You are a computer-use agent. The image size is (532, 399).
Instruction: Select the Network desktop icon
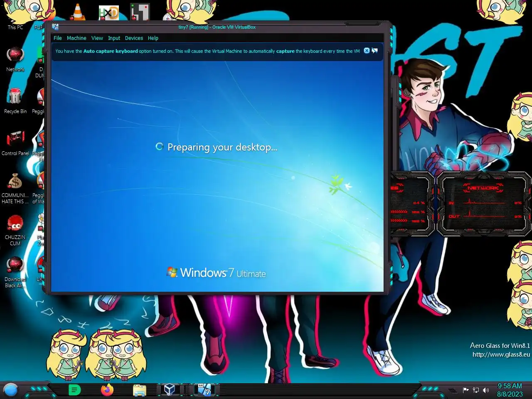tap(15, 59)
